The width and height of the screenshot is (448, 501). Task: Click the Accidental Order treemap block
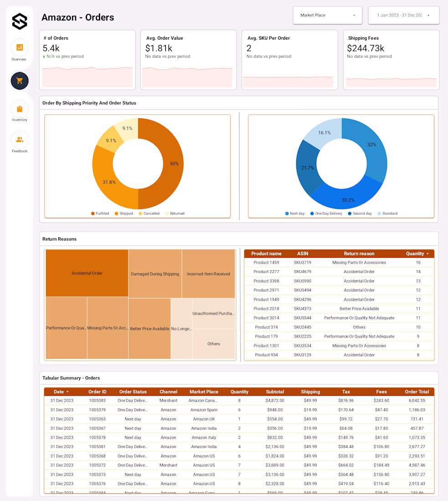click(87, 273)
